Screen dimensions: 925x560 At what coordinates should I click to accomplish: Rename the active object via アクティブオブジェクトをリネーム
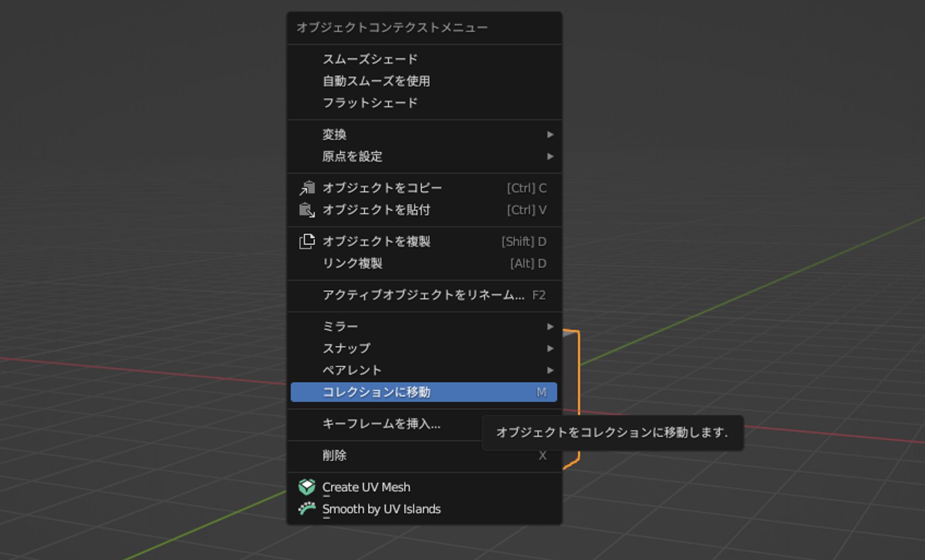tap(424, 295)
